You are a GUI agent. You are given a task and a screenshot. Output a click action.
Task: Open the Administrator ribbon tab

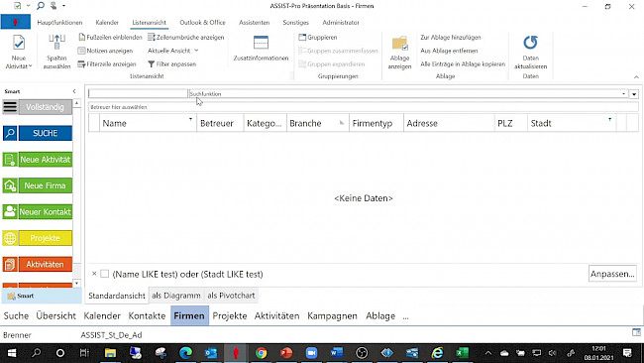coord(341,23)
